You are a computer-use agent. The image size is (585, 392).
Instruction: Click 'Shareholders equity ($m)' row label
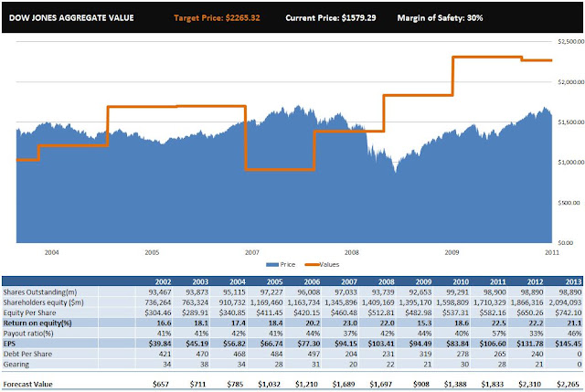point(43,302)
